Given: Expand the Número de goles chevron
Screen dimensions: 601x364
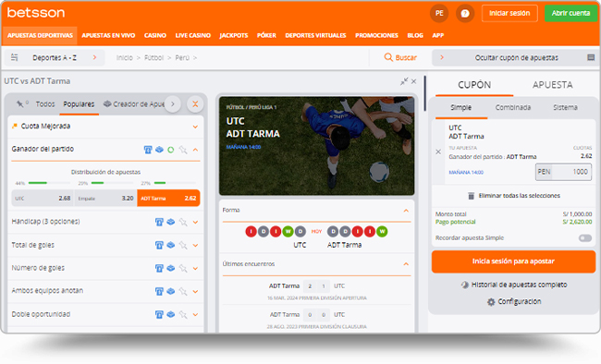Looking at the screenshot, I should point(195,268).
